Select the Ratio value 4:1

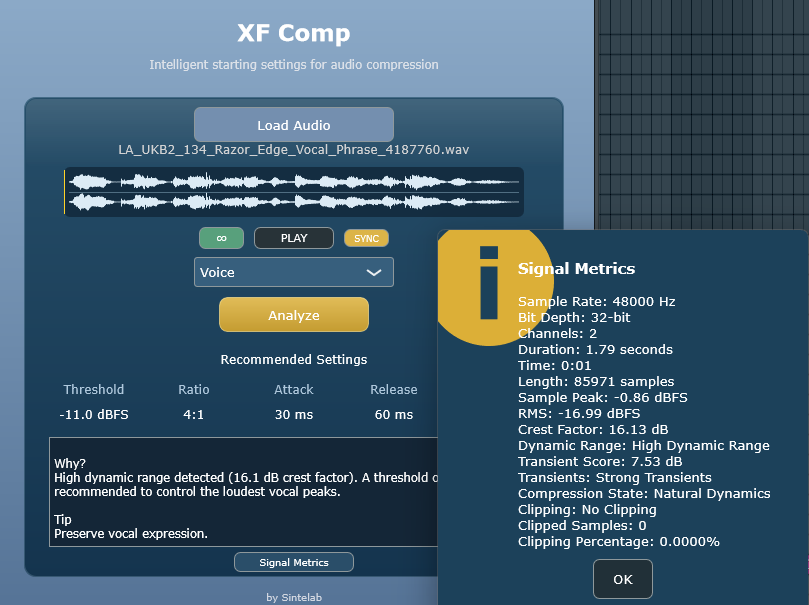[x=193, y=415]
